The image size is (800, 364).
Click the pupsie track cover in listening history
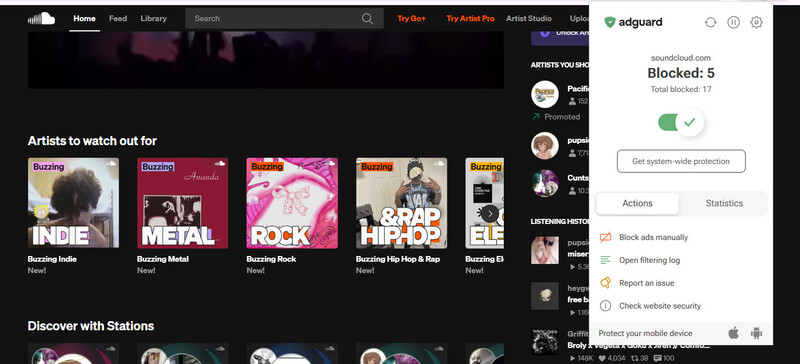pos(545,250)
